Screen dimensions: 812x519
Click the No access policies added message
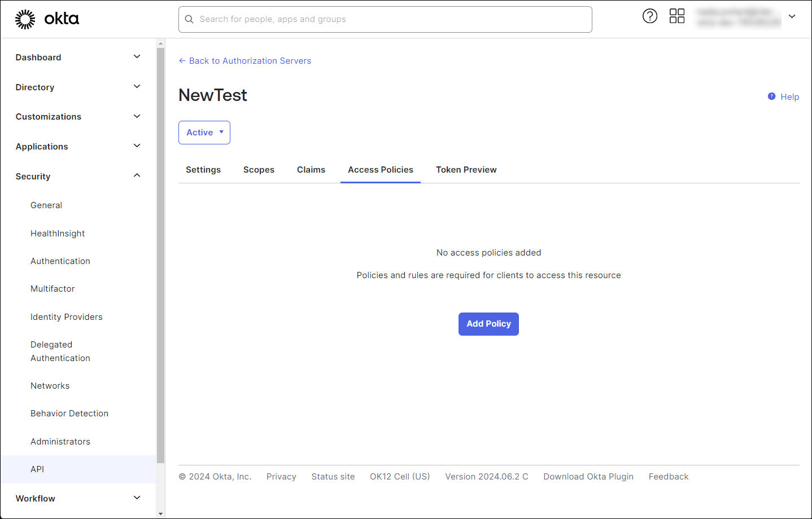tap(489, 253)
